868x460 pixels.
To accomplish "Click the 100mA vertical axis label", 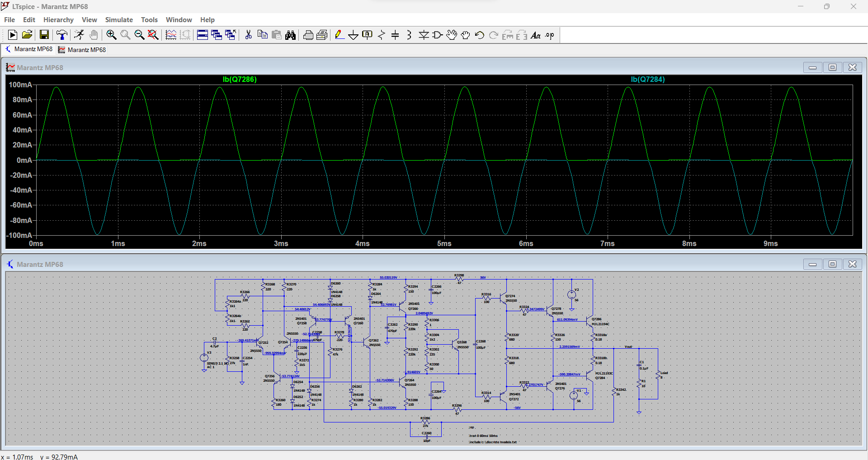I will (20, 85).
